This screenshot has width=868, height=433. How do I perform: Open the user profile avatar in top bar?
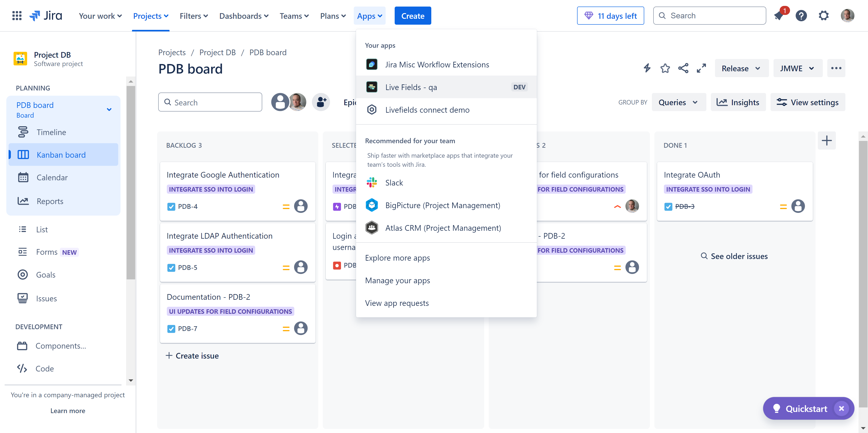[x=847, y=16]
